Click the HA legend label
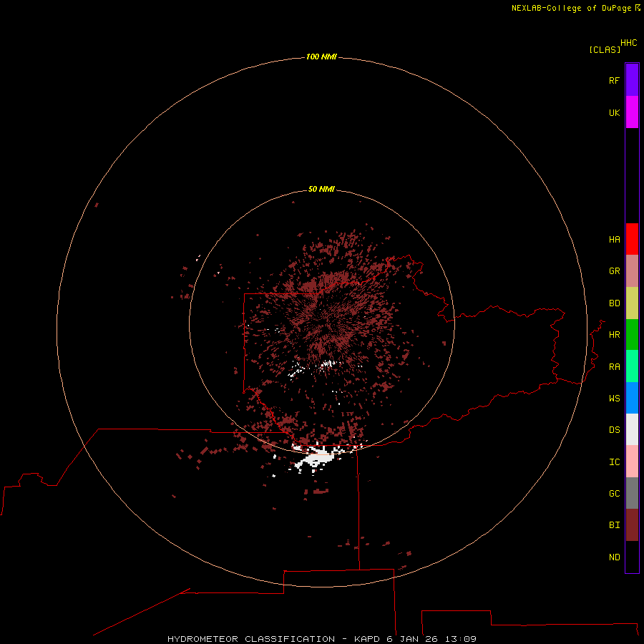 (614, 240)
